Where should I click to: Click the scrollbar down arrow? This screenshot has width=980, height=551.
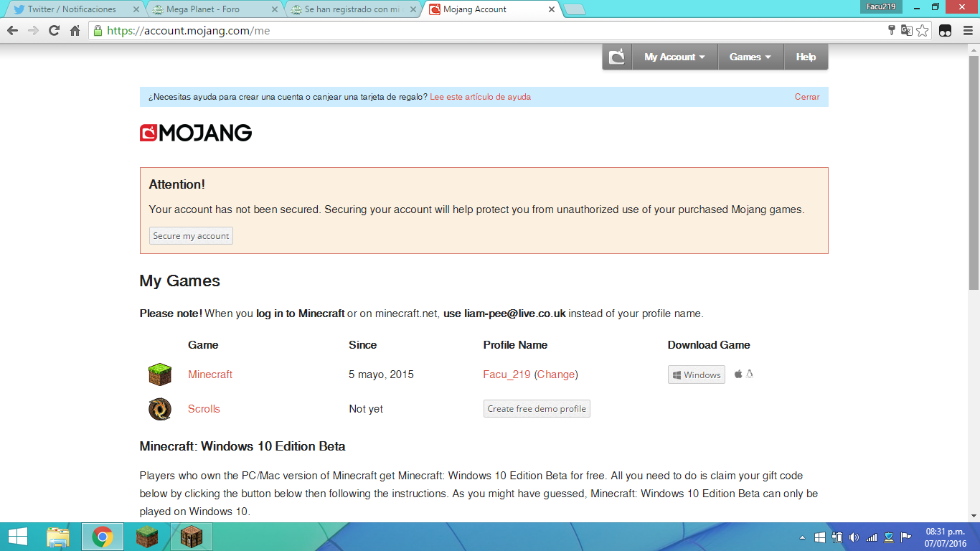[x=974, y=516]
